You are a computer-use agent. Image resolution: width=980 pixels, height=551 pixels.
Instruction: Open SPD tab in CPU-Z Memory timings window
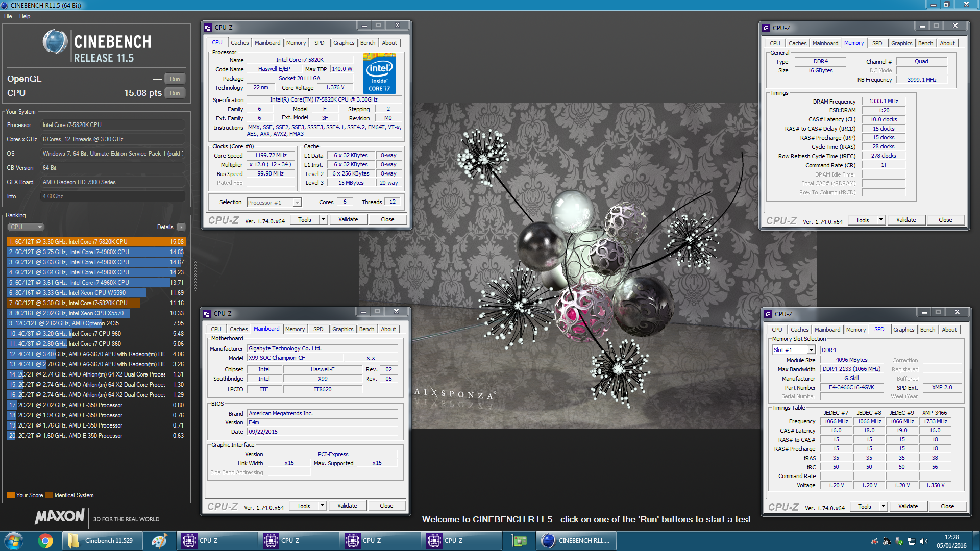877,43
